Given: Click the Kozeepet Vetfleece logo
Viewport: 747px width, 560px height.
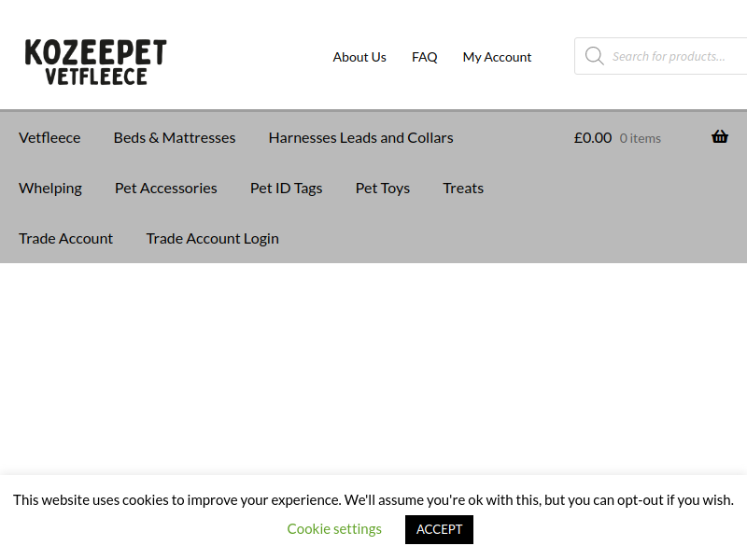Looking at the screenshot, I should [x=95, y=62].
